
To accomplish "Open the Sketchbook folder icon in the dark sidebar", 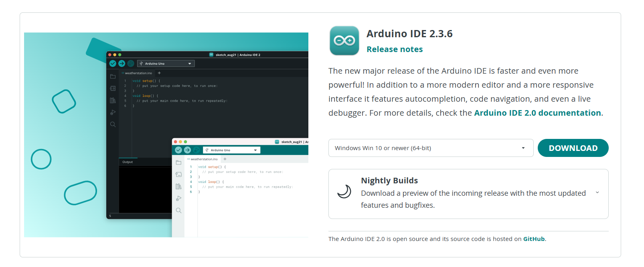I will pyautogui.click(x=113, y=76).
